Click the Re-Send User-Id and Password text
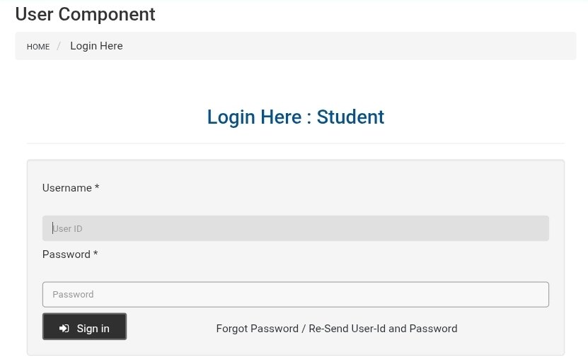This screenshot has height=364, width=588. tap(383, 329)
